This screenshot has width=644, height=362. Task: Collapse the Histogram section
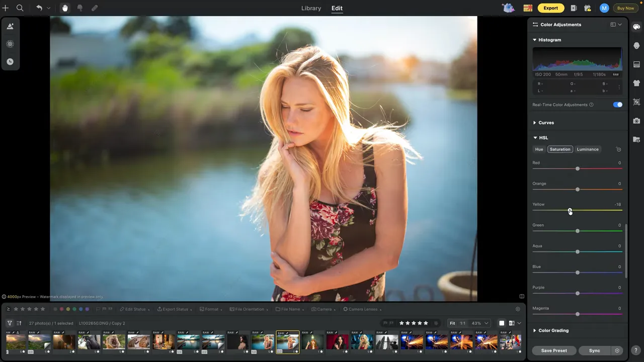coord(535,40)
